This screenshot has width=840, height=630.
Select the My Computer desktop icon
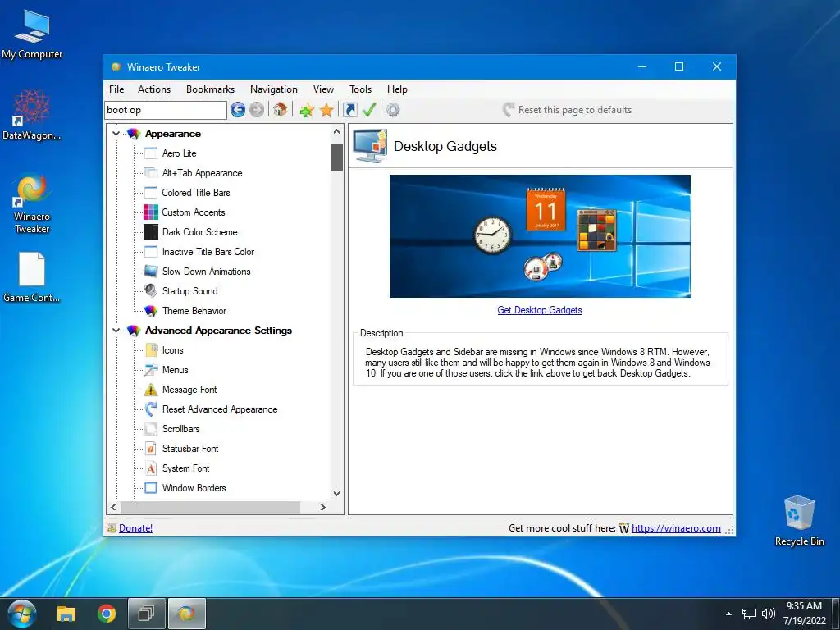point(32,34)
